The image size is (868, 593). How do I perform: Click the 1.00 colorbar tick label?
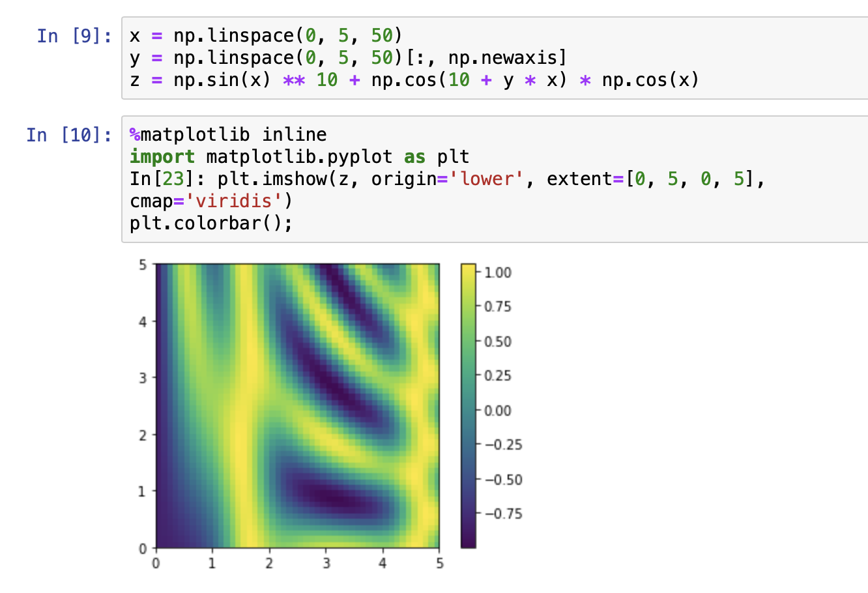(498, 272)
